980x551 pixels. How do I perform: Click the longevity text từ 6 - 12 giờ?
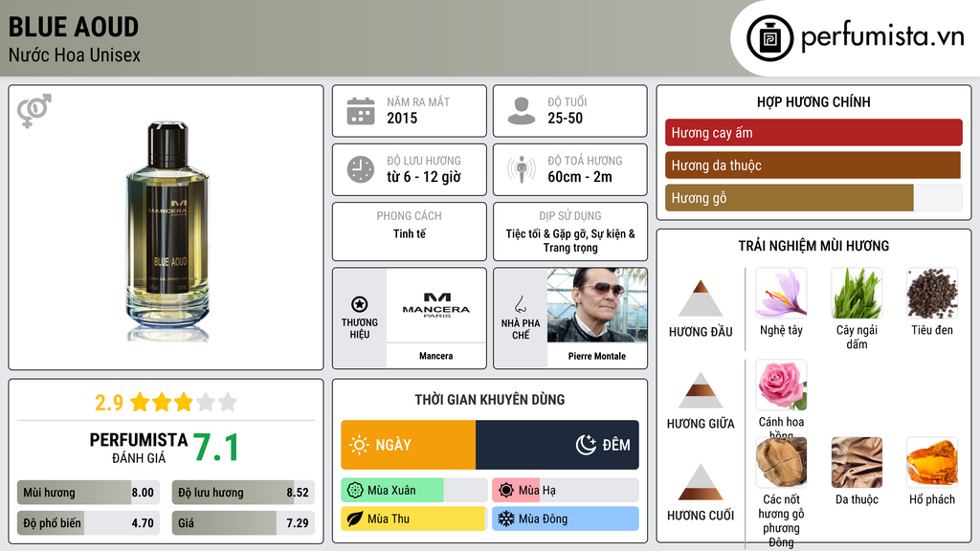pyautogui.click(x=424, y=177)
